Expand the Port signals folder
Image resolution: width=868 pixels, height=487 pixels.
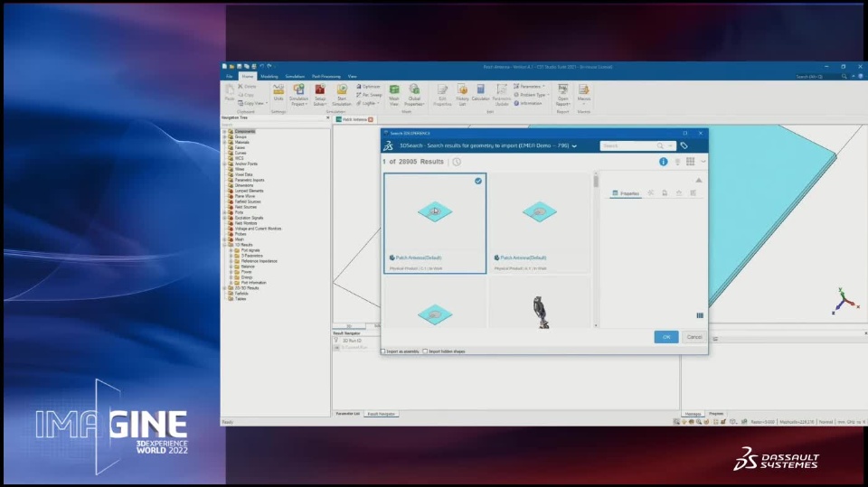(231, 250)
